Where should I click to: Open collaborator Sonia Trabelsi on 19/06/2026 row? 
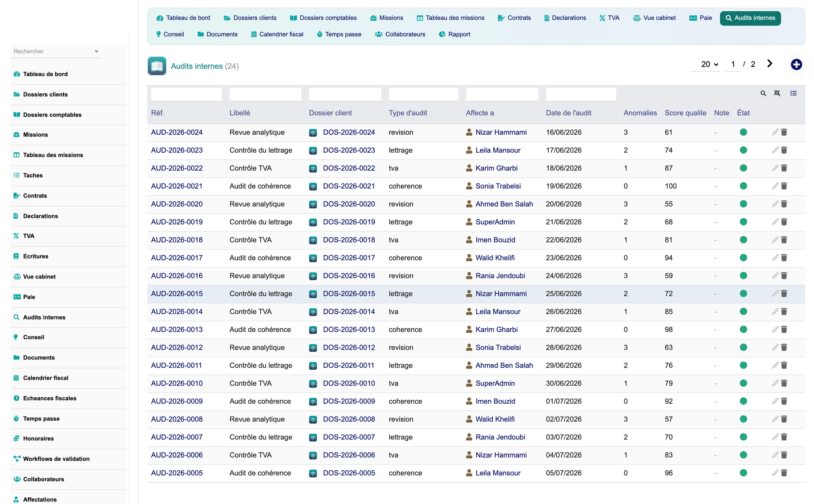[498, 186]
